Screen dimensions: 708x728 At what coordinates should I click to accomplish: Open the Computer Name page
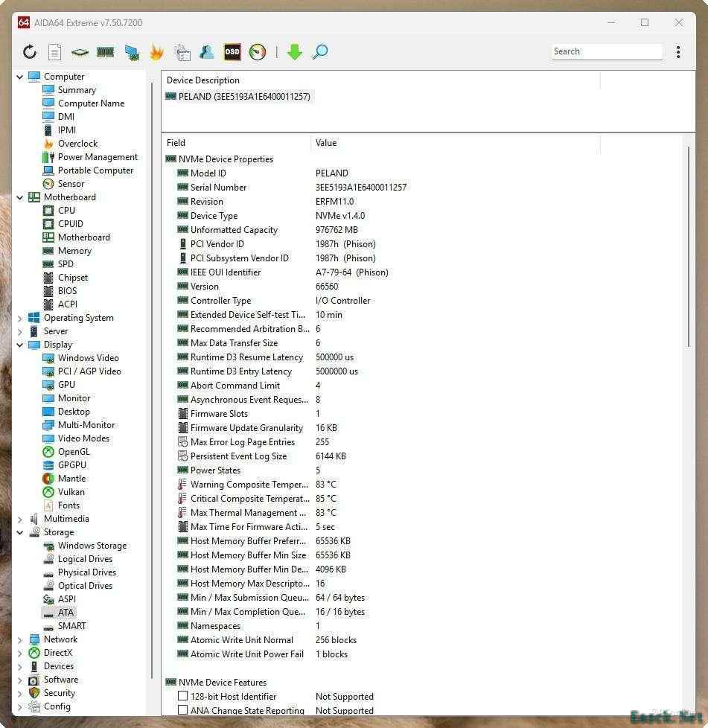coord(91,103)
